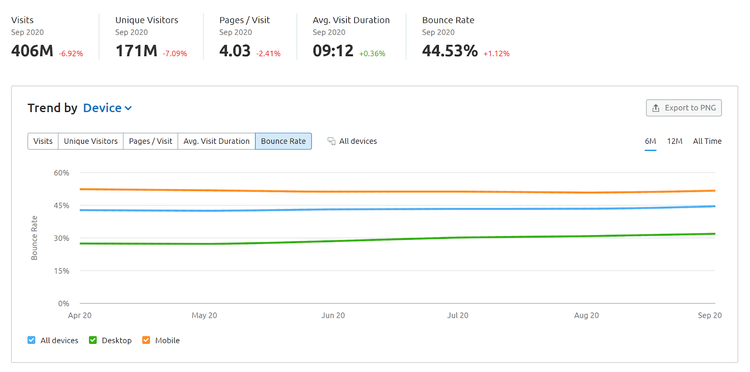
Task: Click the Trend by heading text
Action: pyautogui.click(x=52, y=108)
